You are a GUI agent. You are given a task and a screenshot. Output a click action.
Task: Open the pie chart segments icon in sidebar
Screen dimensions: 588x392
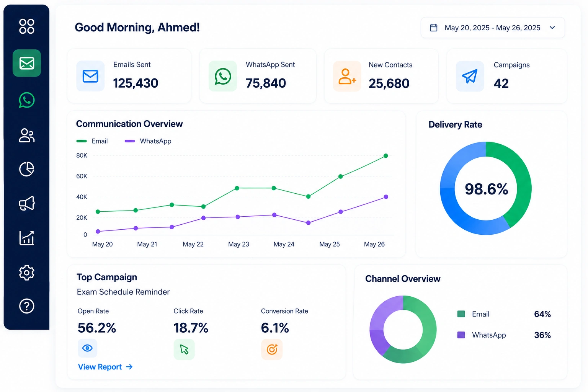(x=27, y=169)
